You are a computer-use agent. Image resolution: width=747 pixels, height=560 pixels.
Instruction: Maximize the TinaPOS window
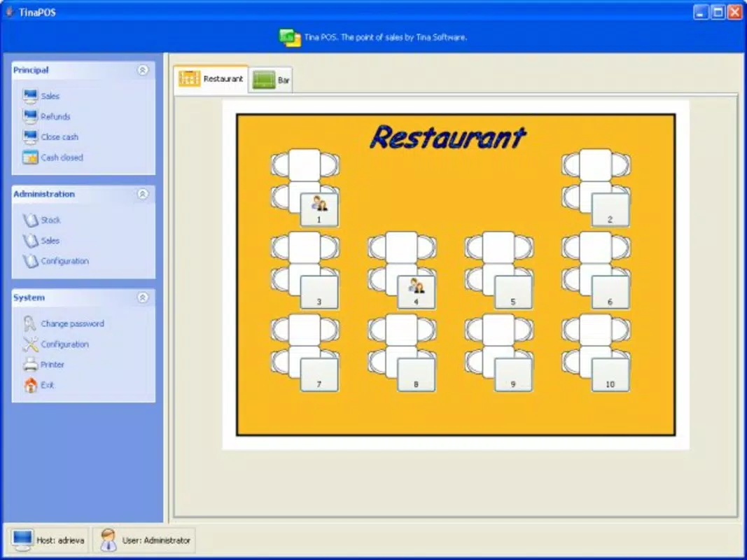click(x=718, y=12)
